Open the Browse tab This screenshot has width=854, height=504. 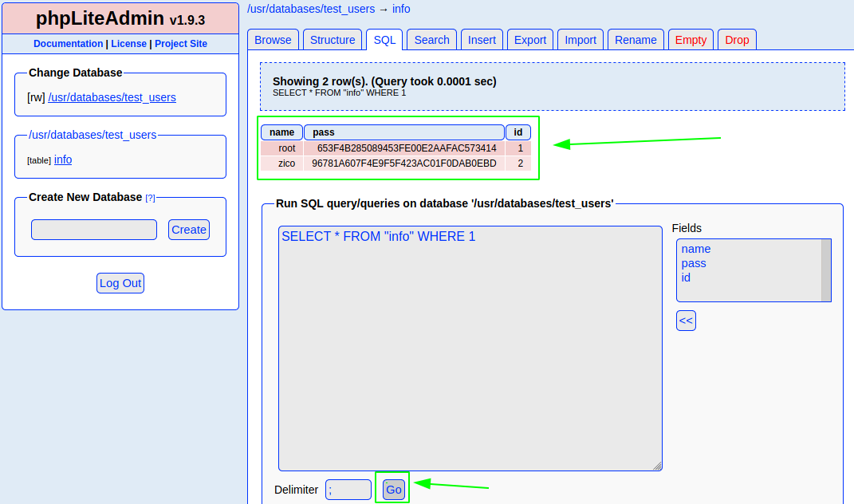(274, 40)
